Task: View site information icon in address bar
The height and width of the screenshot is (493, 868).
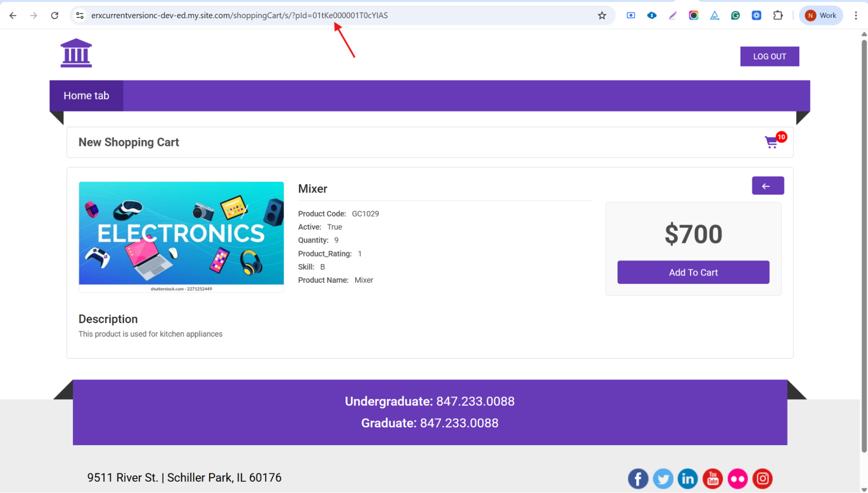Action: coord(80,16)
